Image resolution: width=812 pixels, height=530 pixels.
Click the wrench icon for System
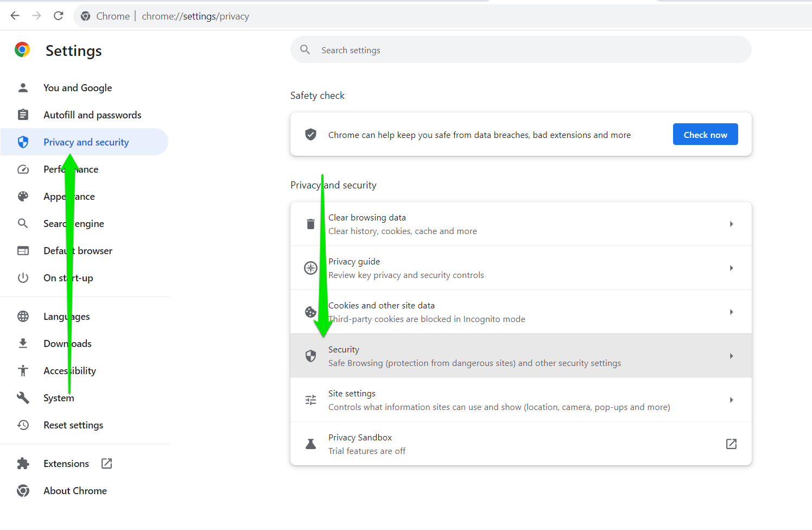pos(23,397)
